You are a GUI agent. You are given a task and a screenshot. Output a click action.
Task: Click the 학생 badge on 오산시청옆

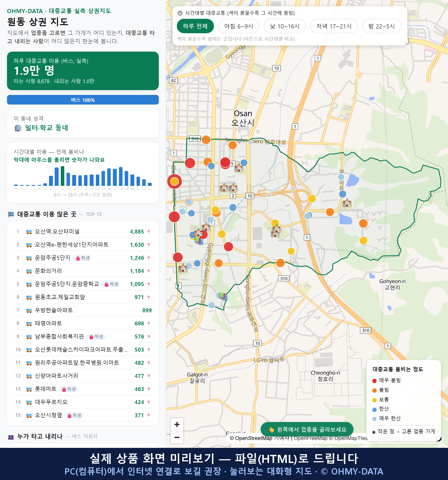pyautogui.click(x=74, y=415)
